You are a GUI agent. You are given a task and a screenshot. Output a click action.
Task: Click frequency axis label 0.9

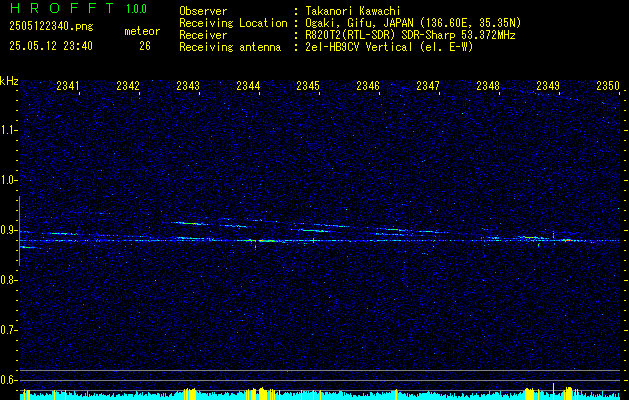point(8,230)
